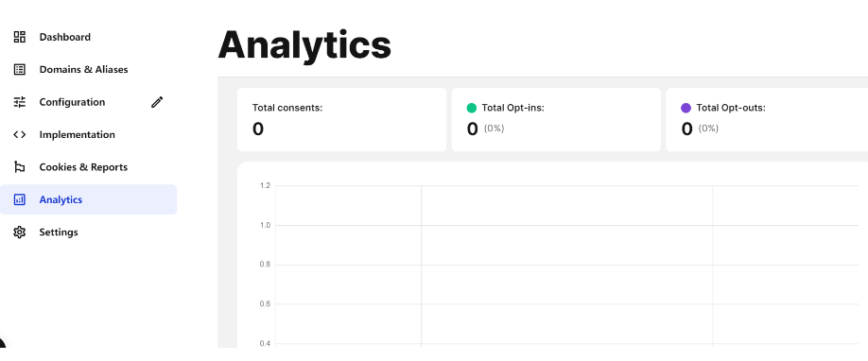Click the Implementation code brackets icon
Image resolution: width=868 pixels, height=361 pixels.
tap(19, 134)
